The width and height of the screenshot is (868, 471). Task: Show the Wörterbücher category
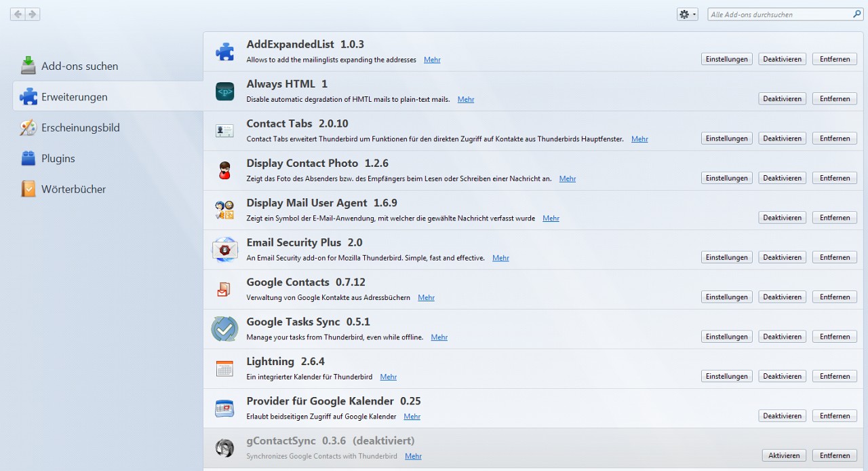(108, 189)
